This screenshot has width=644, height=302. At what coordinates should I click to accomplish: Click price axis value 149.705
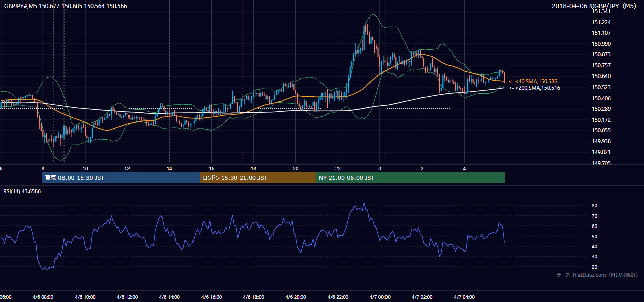coord(601,163)
